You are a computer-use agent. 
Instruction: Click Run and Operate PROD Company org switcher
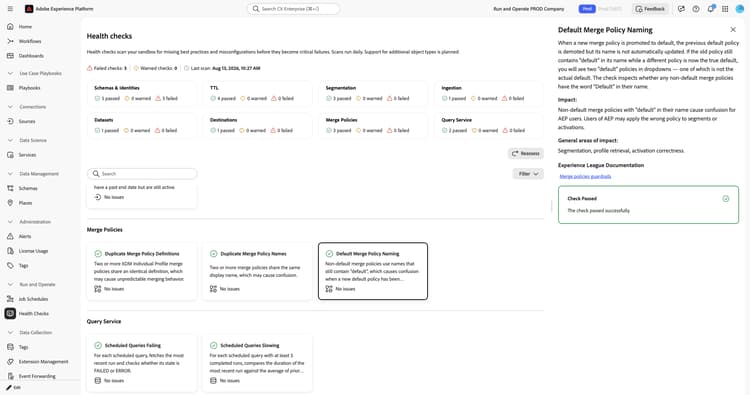coord(529,9)
